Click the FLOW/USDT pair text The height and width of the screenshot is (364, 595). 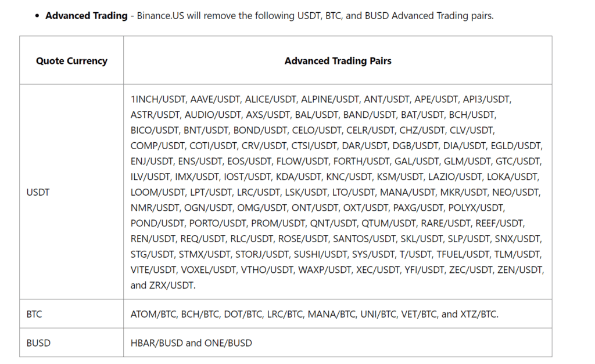302,161
